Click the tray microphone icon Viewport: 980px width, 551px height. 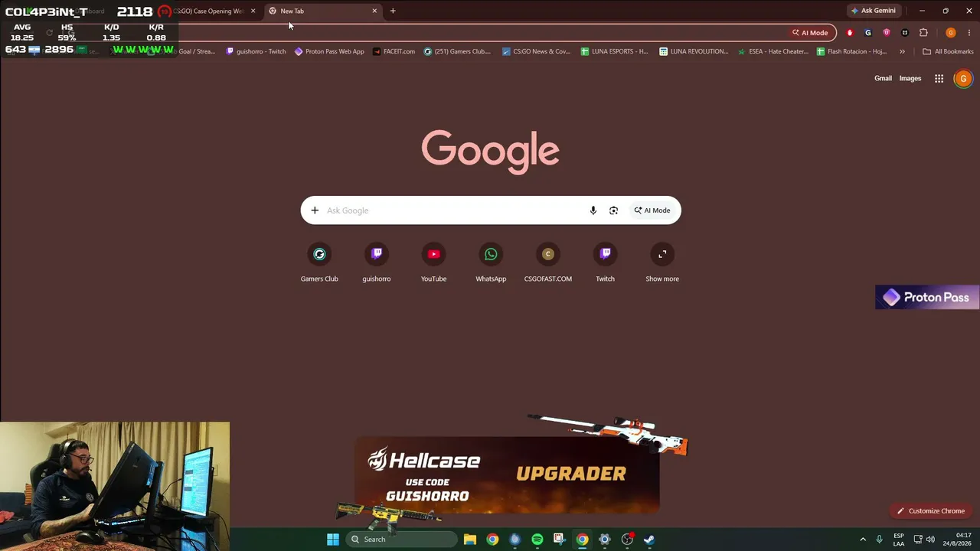point(880,540)
